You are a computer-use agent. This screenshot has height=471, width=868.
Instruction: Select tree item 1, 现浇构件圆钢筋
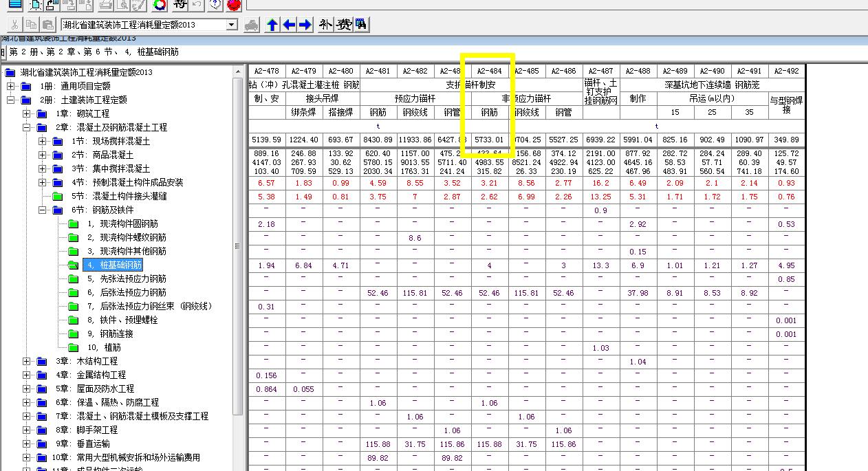(x=122, y=223)
